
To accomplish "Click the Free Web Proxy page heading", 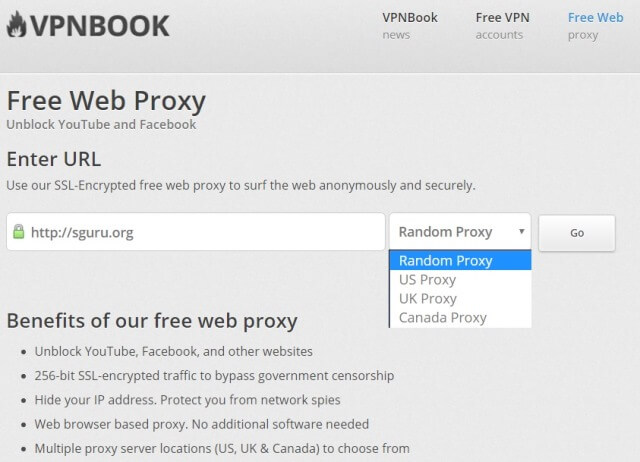I will point(106,100).
